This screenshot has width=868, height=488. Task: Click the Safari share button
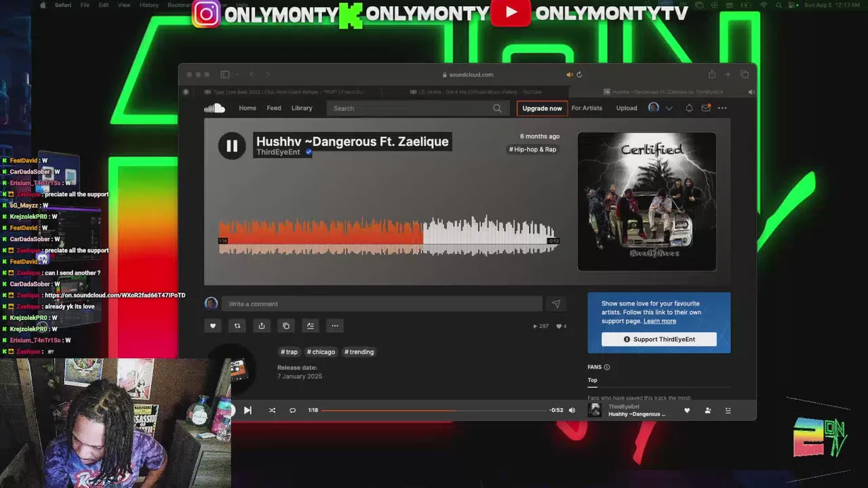(711, 75)
